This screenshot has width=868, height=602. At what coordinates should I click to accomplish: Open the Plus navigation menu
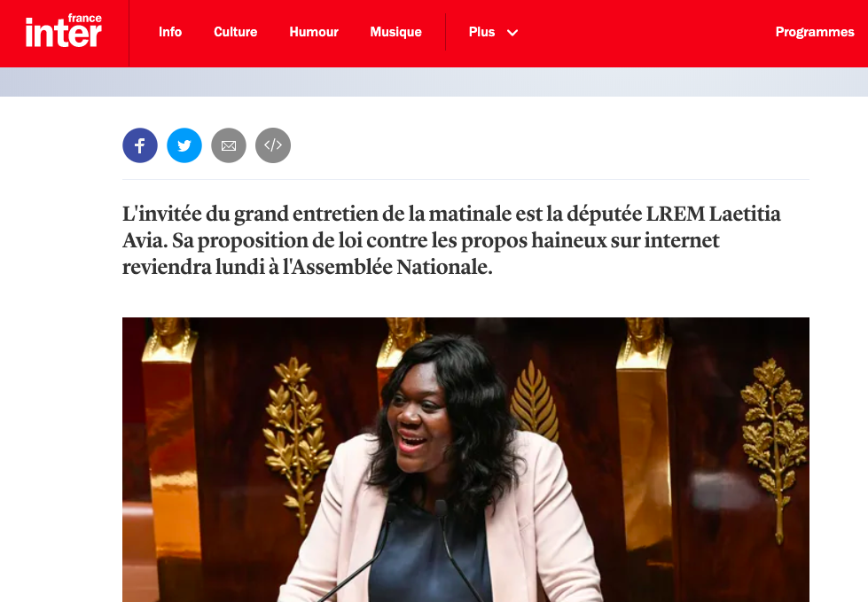pyautogui.click(x=481, y=32)
